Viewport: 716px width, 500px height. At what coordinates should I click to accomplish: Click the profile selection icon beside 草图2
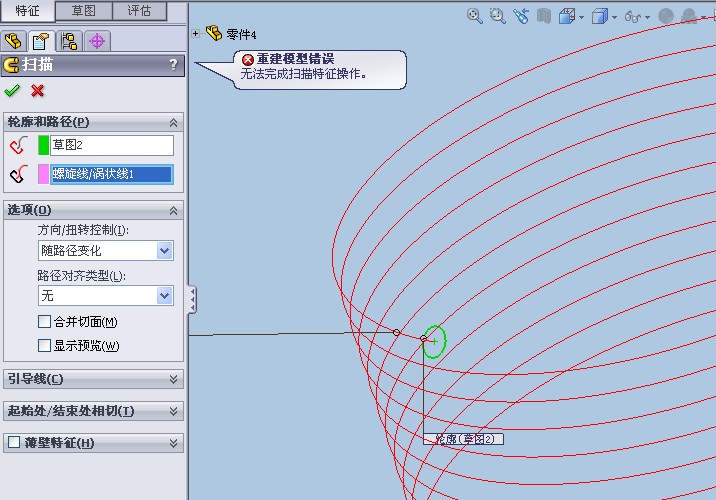click(x=19, y=146)
